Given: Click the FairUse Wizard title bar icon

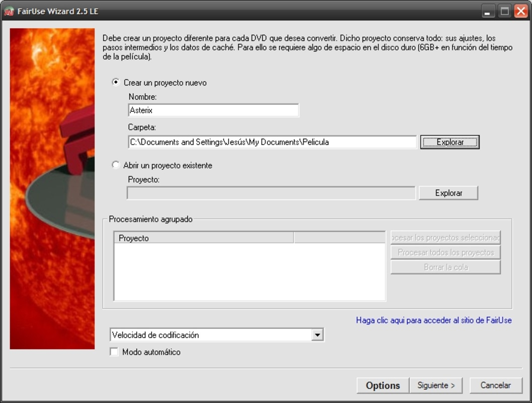Looking at the screenshot, I should (x=9, y=11).
